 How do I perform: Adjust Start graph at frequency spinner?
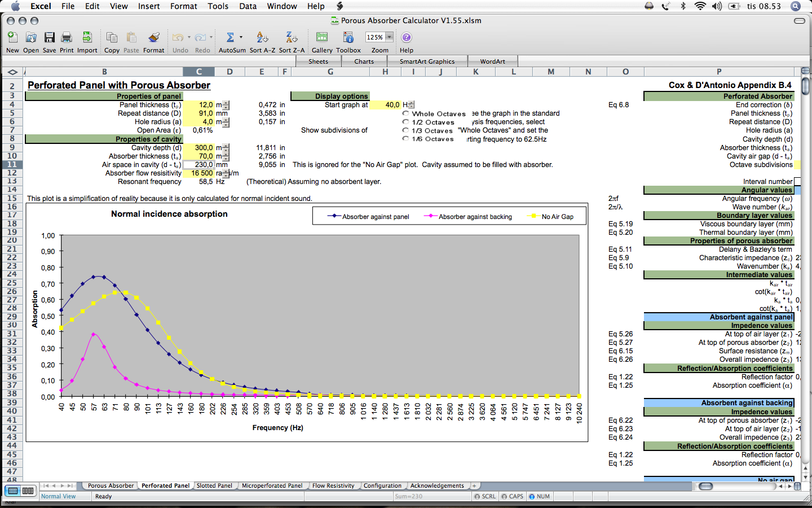[x=411, y=105]
